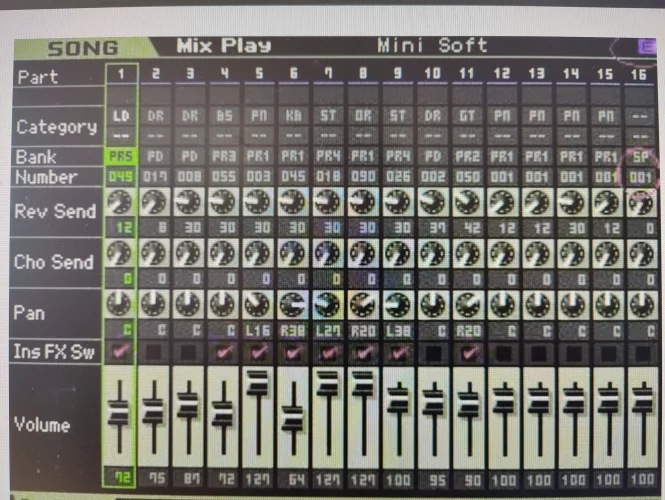The height and width of the screenshot is (500, 665).
Task: Enable Ins FX Sw for part 2
Action: pos(154,350)
